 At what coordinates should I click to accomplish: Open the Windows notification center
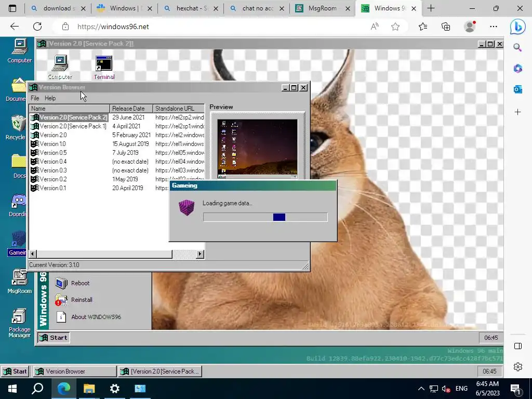point(516,389)
